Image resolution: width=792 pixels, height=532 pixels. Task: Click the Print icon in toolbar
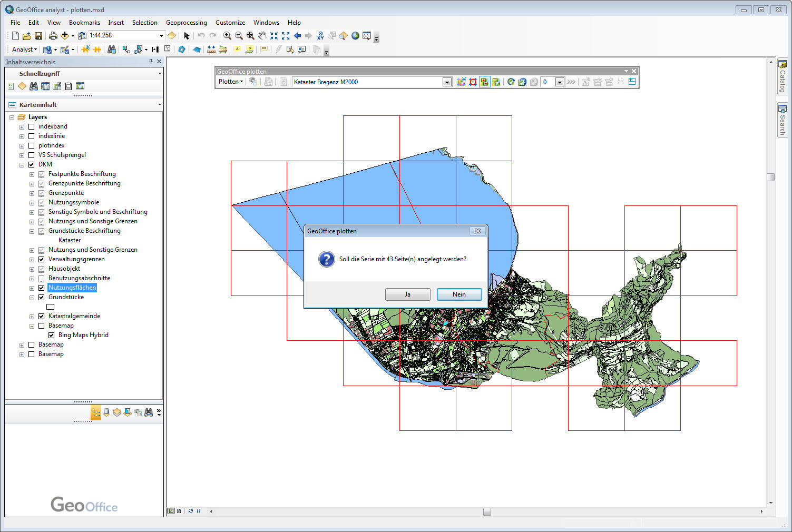point(53,36)
